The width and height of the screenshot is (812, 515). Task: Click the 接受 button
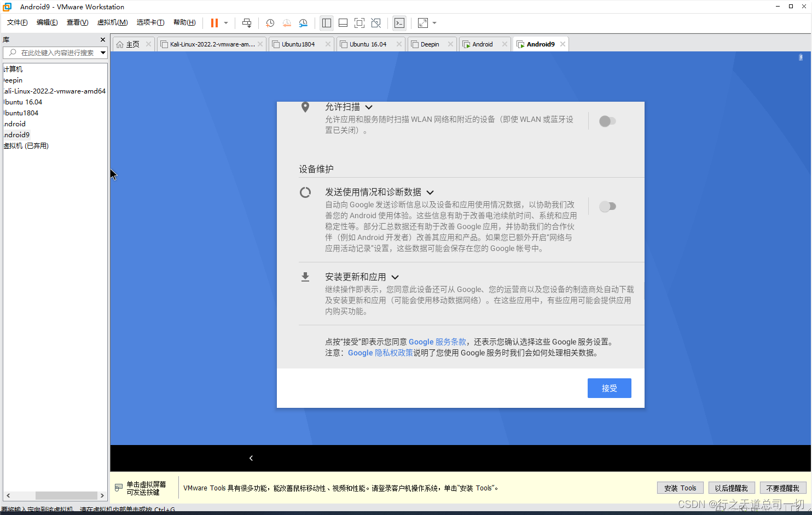[610, 388]
